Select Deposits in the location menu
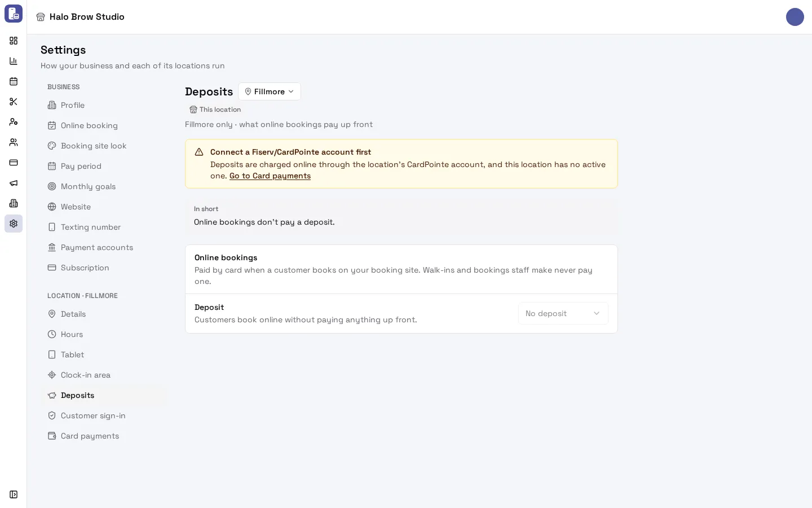The height and width of the screenshot is (508, 812). coord(104,395)
